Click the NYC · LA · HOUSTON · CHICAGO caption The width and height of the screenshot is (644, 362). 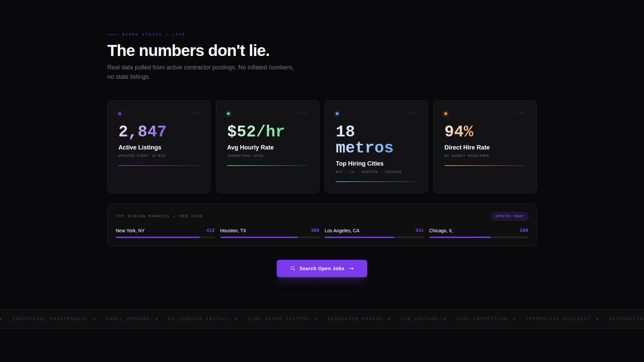[369, 172]
